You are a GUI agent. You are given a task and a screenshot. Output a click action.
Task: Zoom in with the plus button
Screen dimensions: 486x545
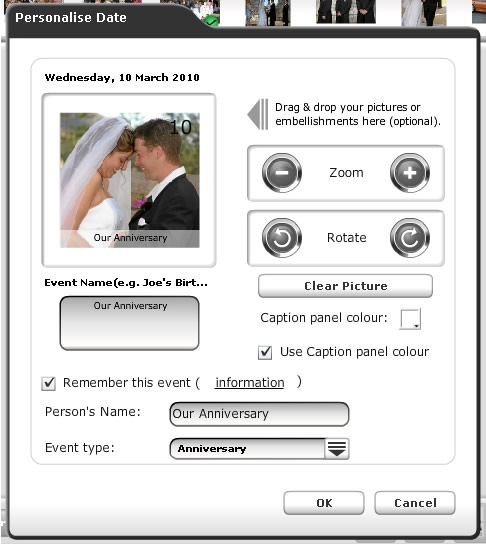click(410, 173)
